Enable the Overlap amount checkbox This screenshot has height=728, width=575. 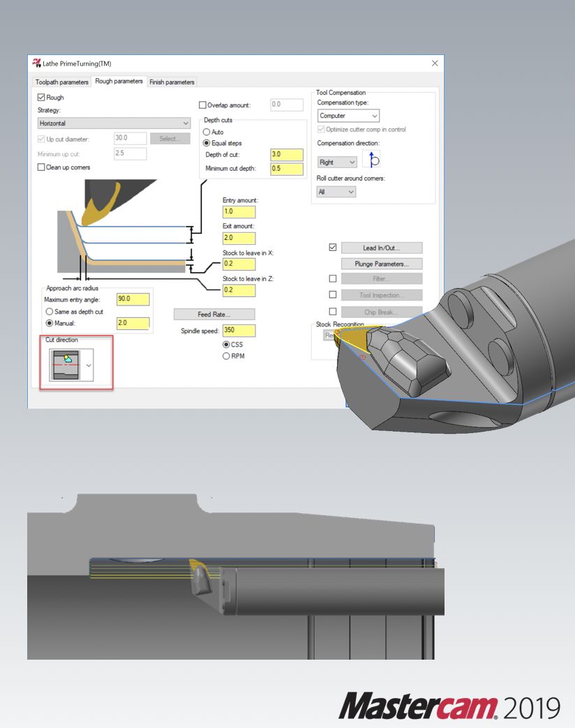point(203,105)
